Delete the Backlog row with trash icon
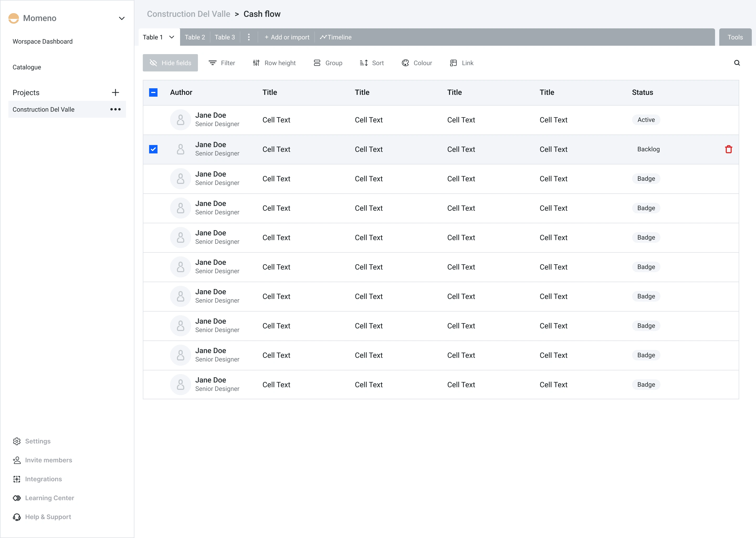Image resolution: width=756 pixels, height=538 pixels. [x=728, y=149]
